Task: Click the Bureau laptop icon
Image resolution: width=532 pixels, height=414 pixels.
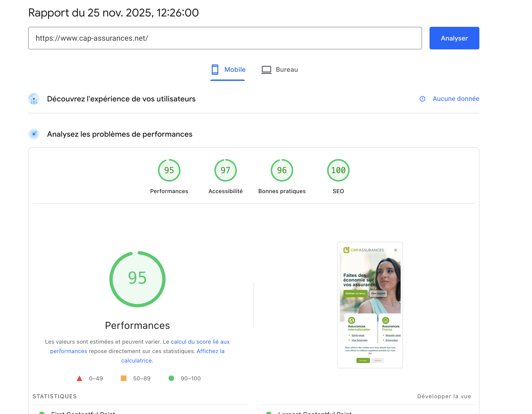Action: pyautogui.click(x=266, y=70)
